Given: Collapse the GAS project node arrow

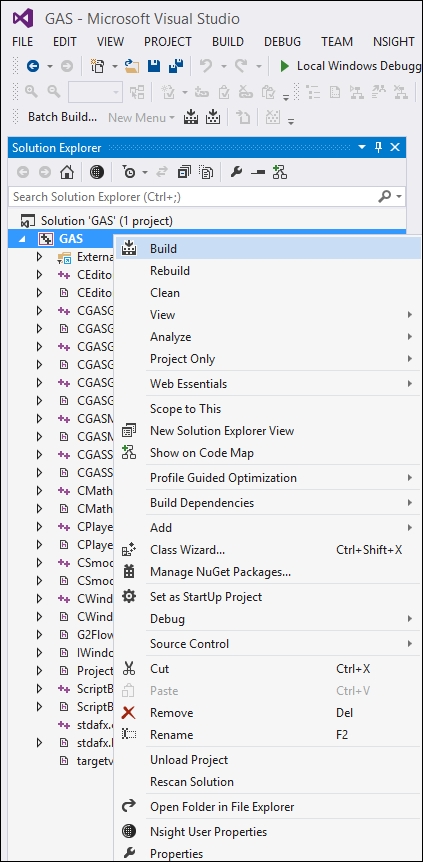Looking at the screenshot, I should 23,239.
